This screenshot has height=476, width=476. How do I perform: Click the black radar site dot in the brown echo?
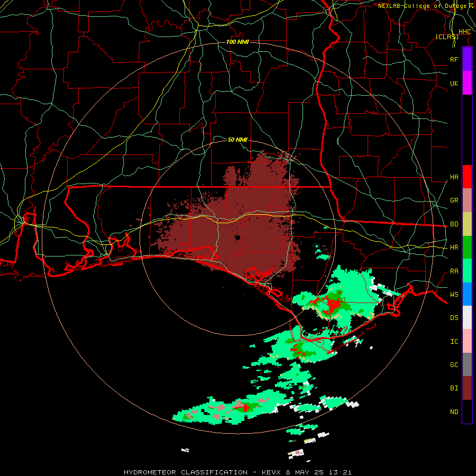[237, 237]
